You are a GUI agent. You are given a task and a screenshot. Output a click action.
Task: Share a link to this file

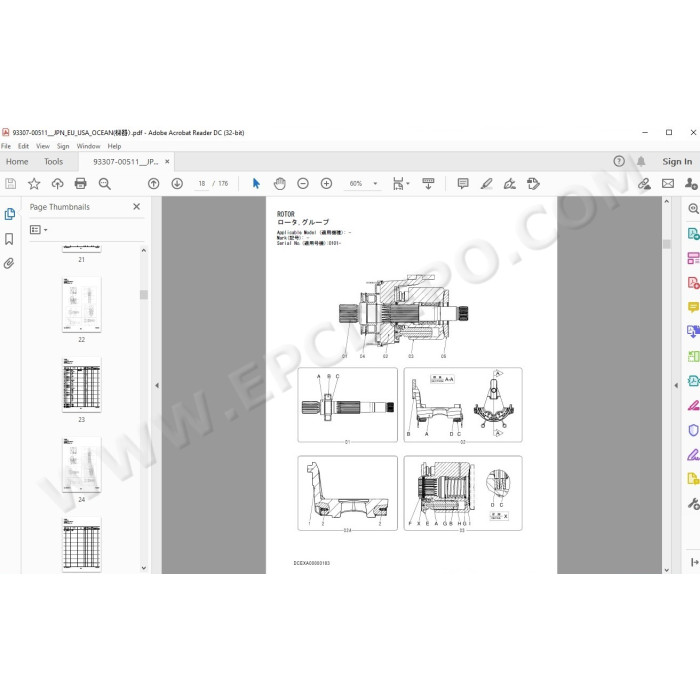click(x=644, y=183)
